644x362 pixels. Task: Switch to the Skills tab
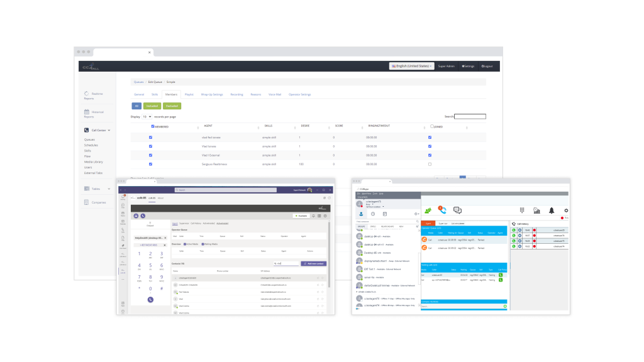coord(155,94)
